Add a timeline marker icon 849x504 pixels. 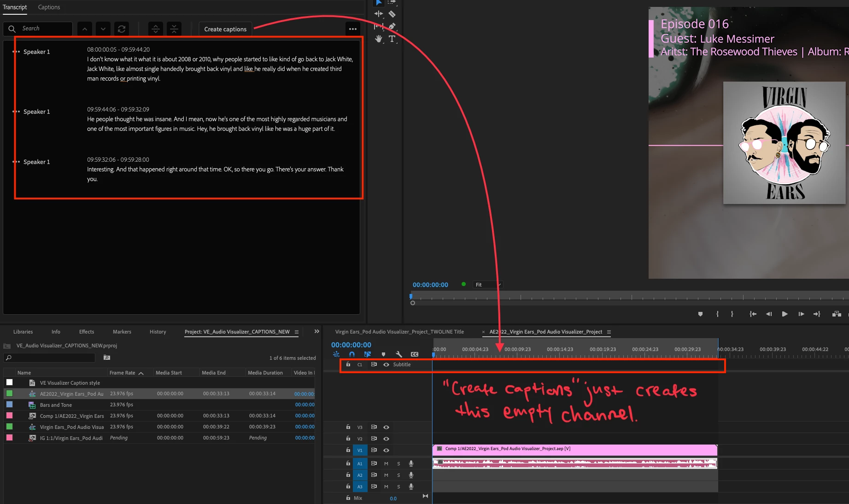click(x=383, y=354)
